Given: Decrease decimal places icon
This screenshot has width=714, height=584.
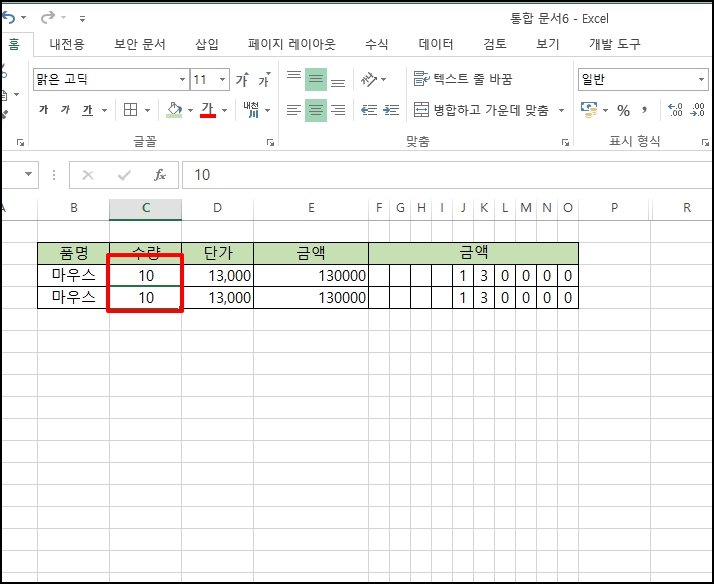Looking at the screenshot, I should click(698, 110).
